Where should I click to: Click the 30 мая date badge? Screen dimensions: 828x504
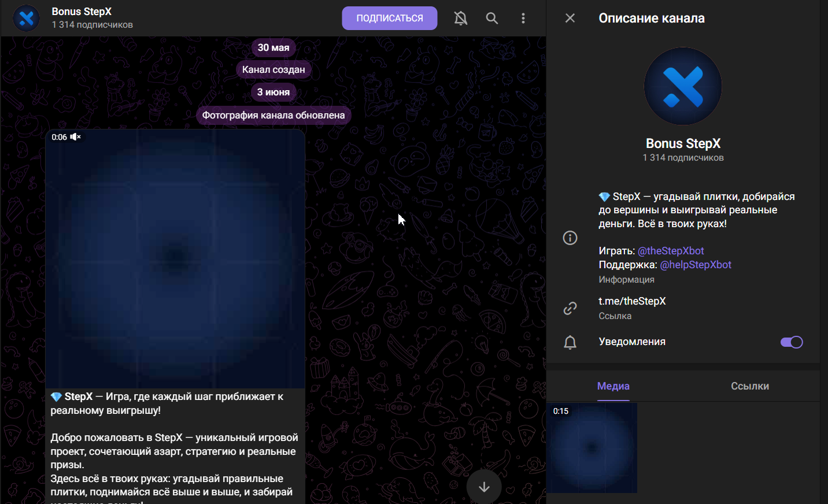(x=273, y=47)
